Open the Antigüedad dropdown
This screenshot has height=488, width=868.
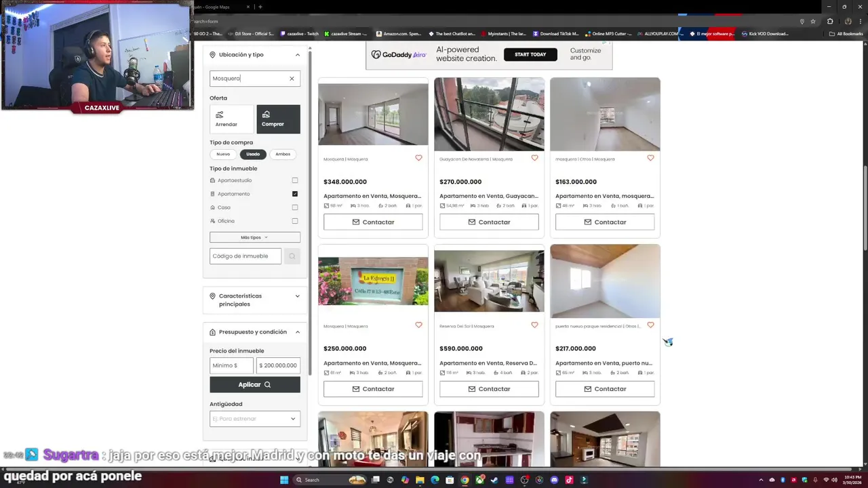click(x=255, y=419)
